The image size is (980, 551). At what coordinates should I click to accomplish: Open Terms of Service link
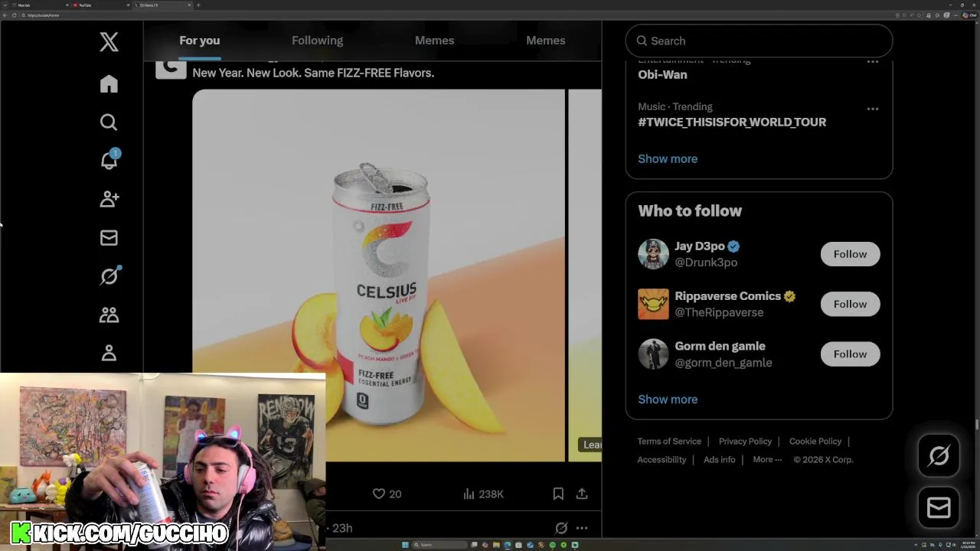pos(669,442)
